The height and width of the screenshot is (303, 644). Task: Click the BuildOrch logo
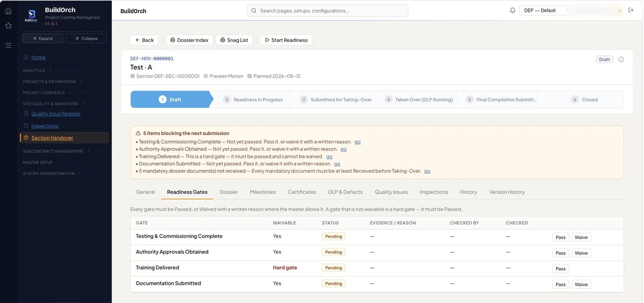31,15
